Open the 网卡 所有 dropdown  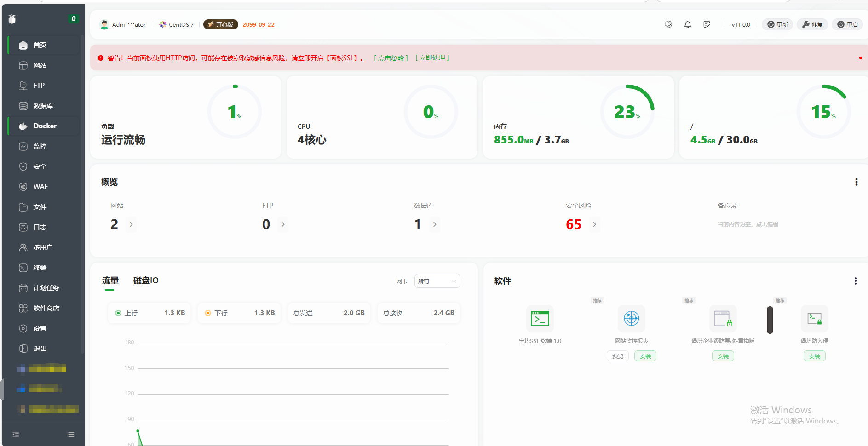(437, 281)
